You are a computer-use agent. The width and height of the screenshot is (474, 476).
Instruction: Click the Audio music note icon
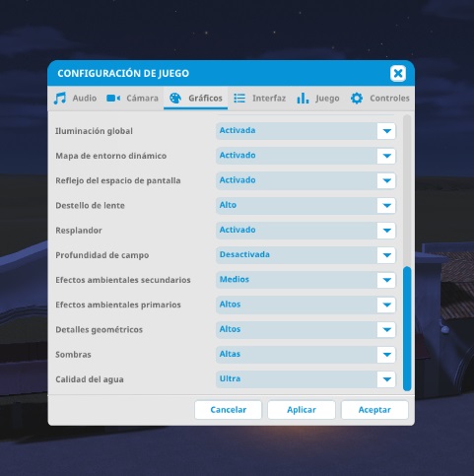(x=60, y=99)
